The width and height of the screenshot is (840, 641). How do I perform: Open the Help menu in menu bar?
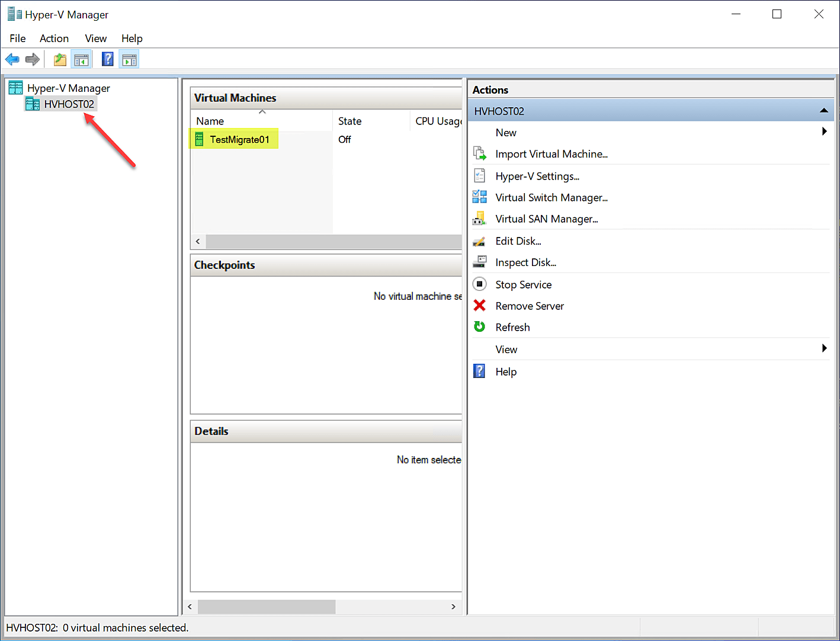point(132,39)
